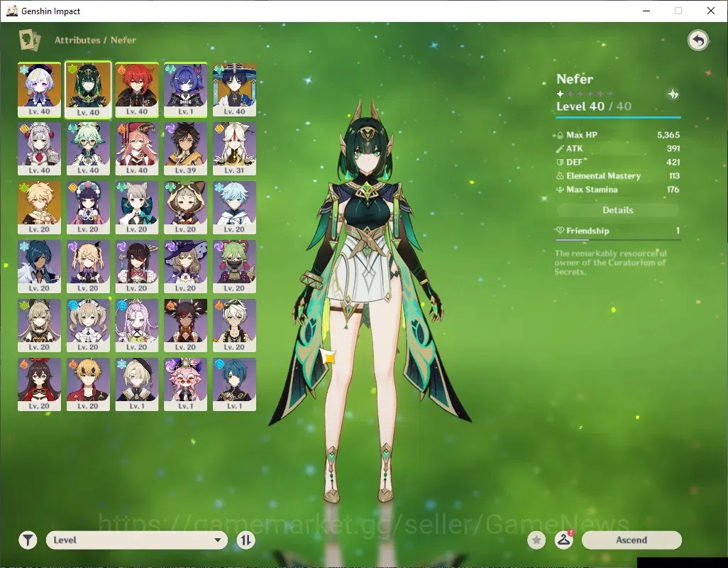Open the character archive icon beside Attributes
Image resolution: width=728 pixels, height=568 pixels.
(30, 40)
